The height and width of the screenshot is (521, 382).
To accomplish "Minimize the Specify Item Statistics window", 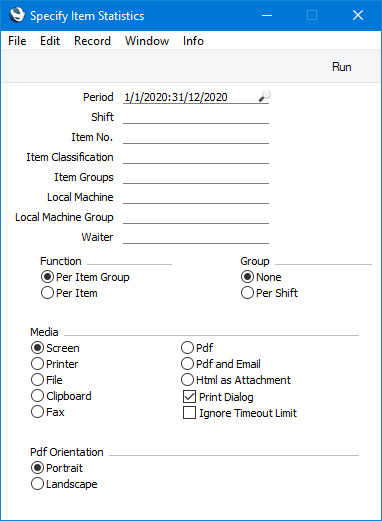I will point(267,15).
